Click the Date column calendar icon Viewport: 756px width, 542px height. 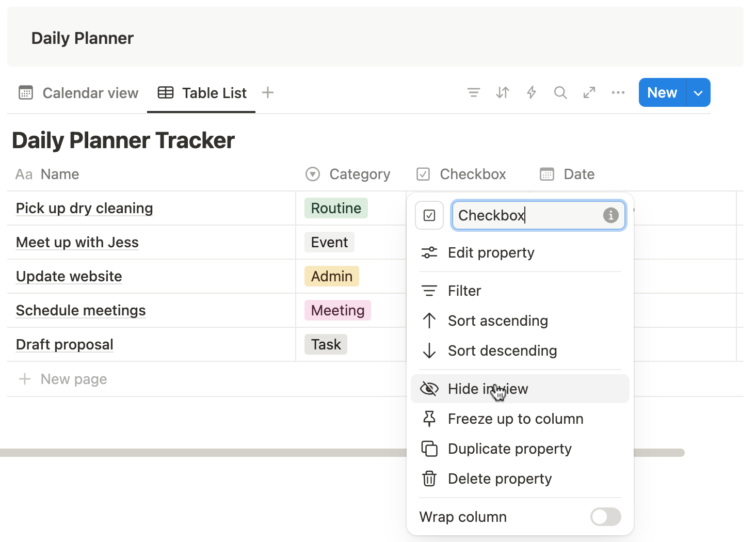(546, 174)
